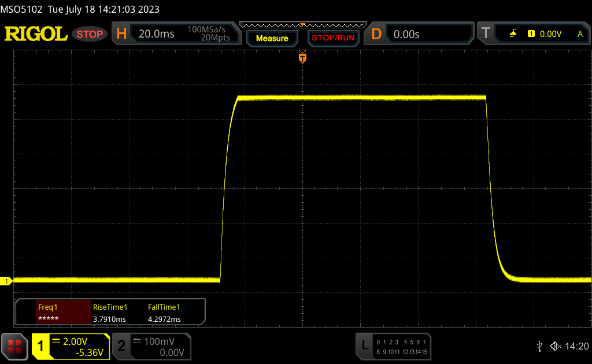
Task: Click the trigger source channel 1 badge
Action: coord(531,34)
